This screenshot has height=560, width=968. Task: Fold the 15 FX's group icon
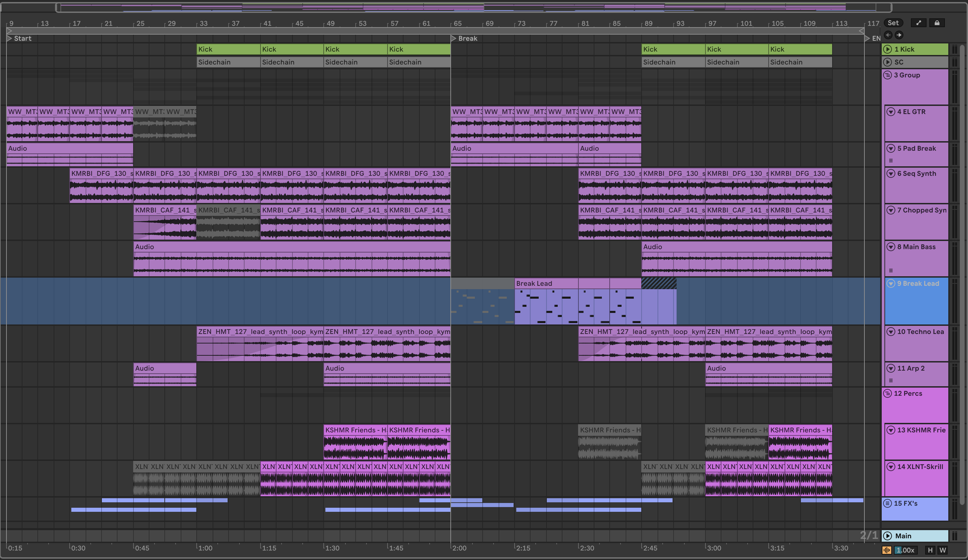(x=887, y=503)
